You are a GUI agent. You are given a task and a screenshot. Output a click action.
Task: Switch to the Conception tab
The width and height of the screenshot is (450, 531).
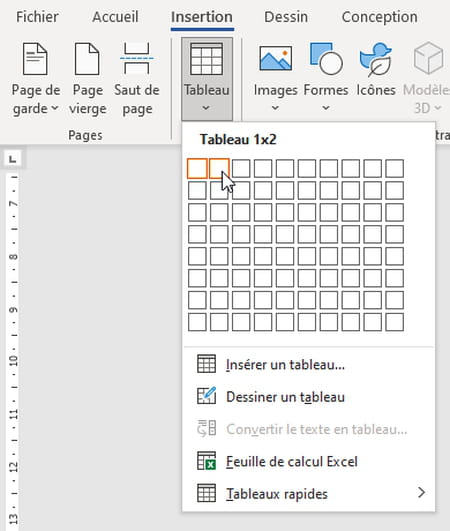click(380, 17)
